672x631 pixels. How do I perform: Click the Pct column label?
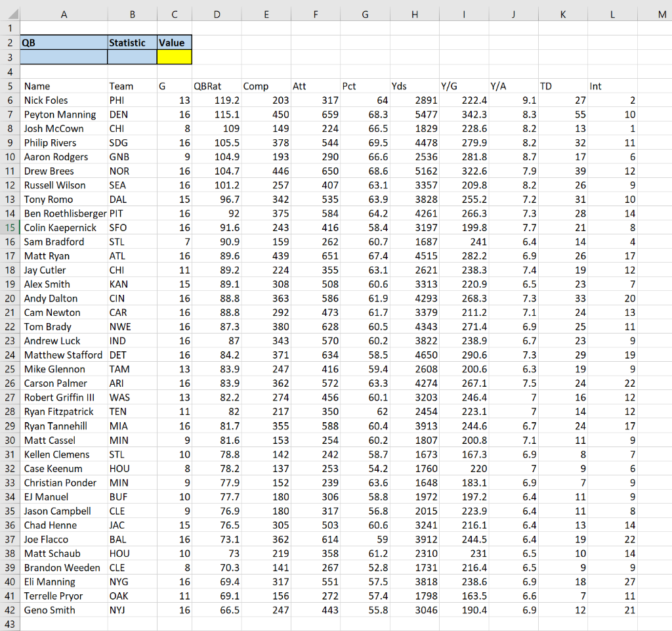click(x=349, y=86)
